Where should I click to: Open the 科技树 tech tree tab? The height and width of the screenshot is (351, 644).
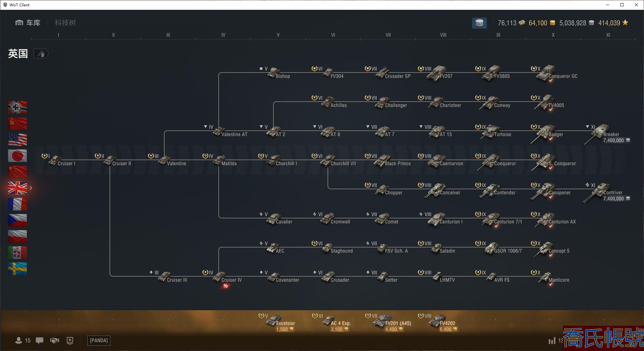tap(65, 23)
